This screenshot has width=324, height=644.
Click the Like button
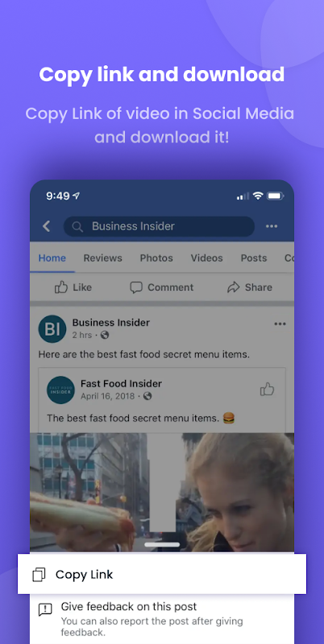click(73, 287)
